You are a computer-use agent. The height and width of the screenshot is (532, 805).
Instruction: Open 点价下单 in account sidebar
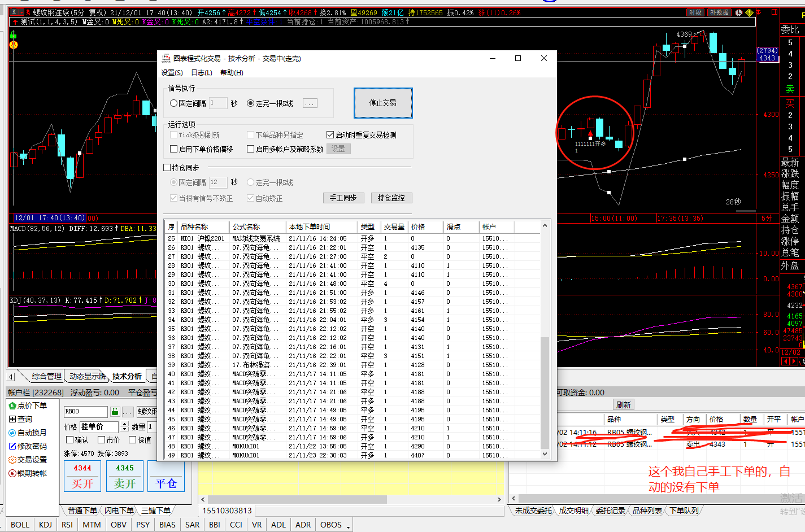28,405
